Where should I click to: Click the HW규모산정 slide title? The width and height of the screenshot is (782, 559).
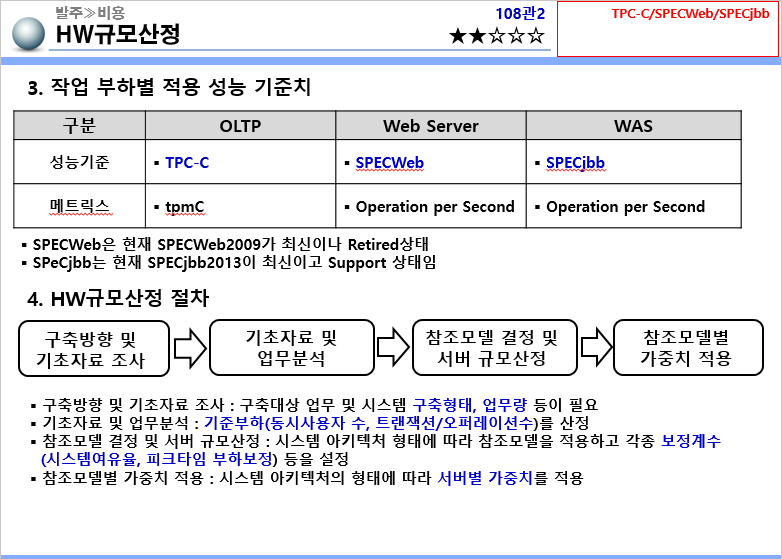(118, 34)
